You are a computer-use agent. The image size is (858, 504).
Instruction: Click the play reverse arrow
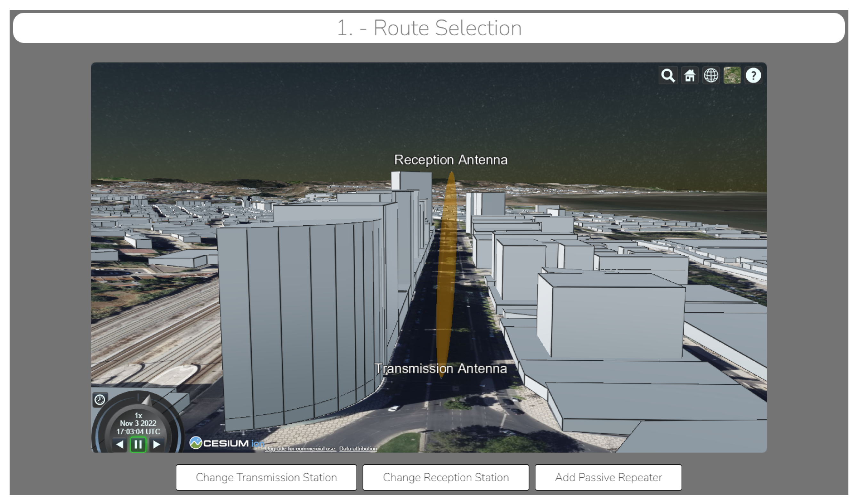[119, 444]
